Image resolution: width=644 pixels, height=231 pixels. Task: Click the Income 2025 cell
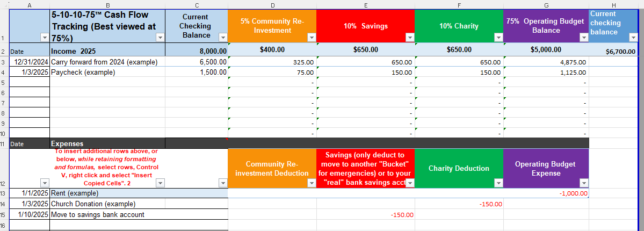(x=107, y=51)
